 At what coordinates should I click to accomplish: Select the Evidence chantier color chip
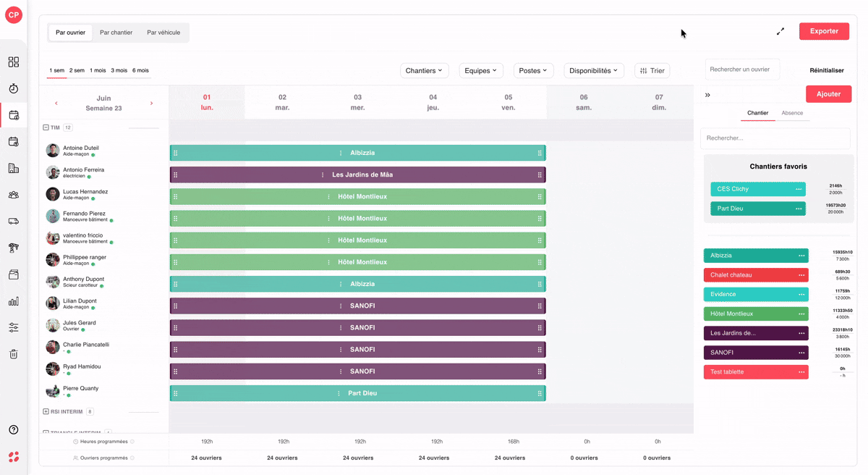756,295
